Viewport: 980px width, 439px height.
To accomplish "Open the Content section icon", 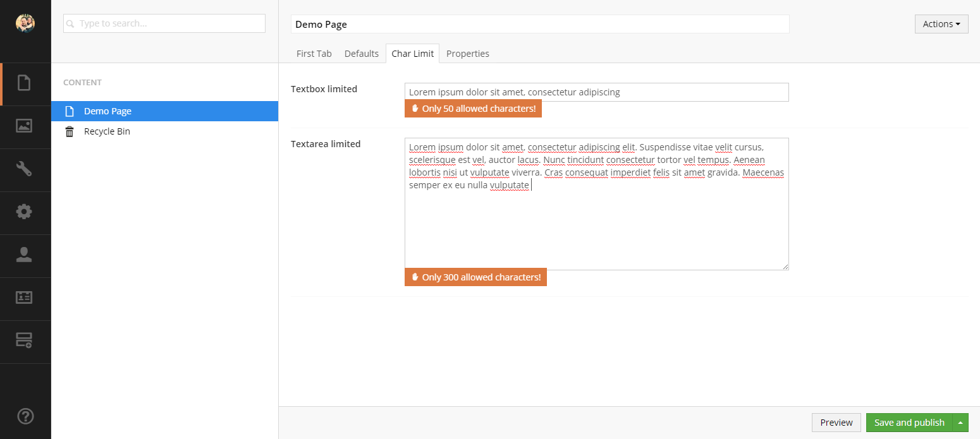I will coord(24,83).
